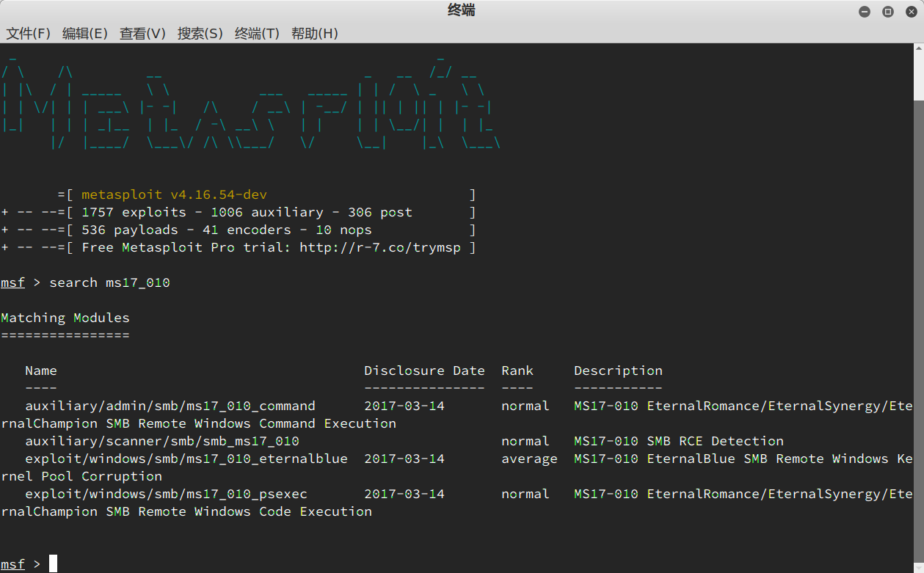
Task: Click the 'Rank' column header
Action: (517, 371)
